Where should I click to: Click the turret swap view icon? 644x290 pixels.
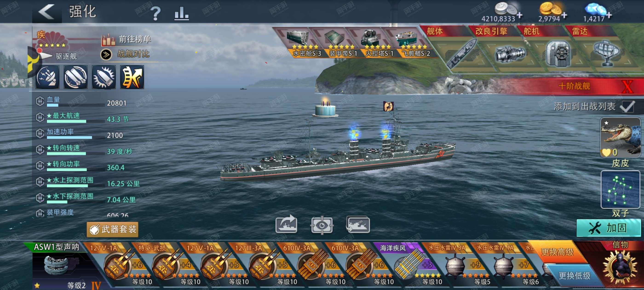pos(358,224)
